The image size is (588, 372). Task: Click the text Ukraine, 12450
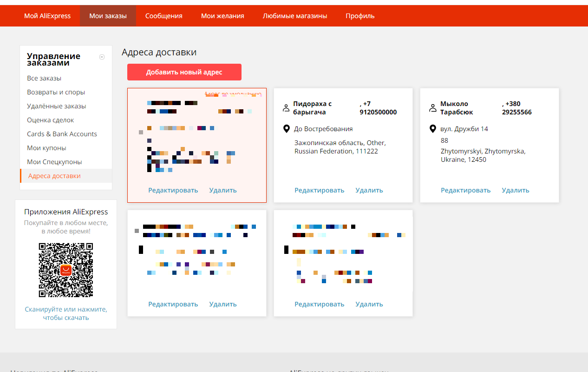pyautogui.click(x=464, y=159)
